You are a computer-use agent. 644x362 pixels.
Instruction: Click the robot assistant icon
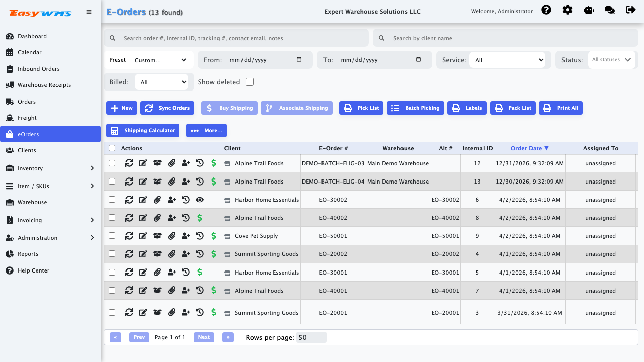589,10
